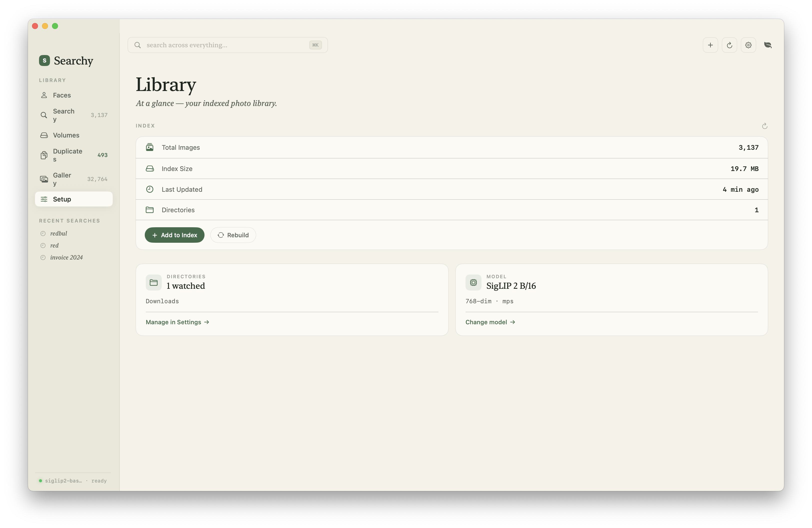Click the Volumes drive icon in sidebar
812x528 pixels.
coord(44,135)
